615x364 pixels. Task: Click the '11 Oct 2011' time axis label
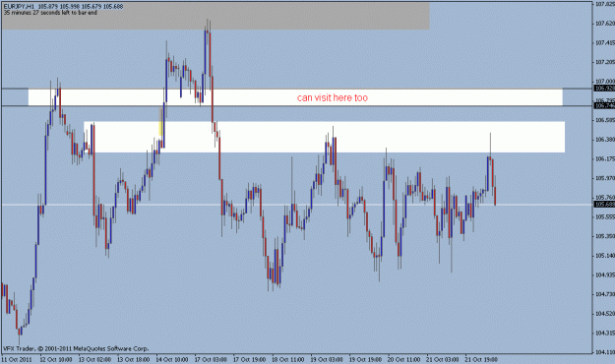pyautogui.click(x=17, y=359)
